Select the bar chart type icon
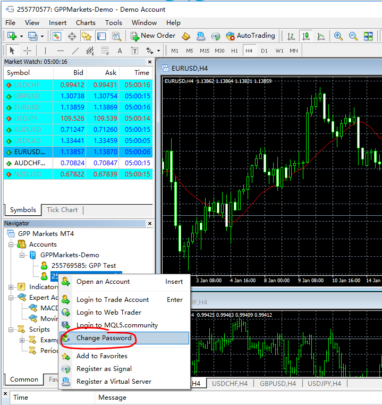This screenshot has height=405, width=382. (291, 36)
